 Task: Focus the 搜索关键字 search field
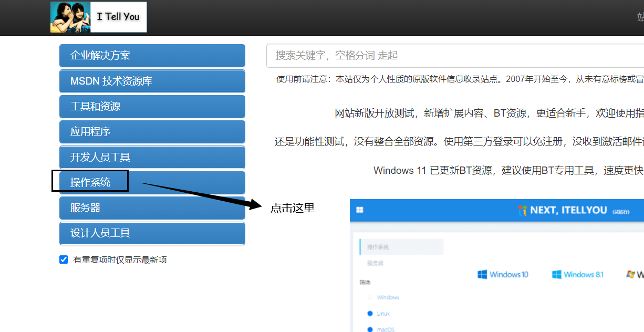point(455,56)
